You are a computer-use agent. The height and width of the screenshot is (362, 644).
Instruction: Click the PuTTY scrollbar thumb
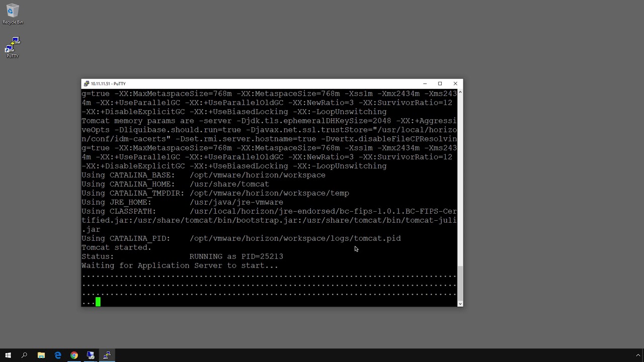tap(460, 283)
